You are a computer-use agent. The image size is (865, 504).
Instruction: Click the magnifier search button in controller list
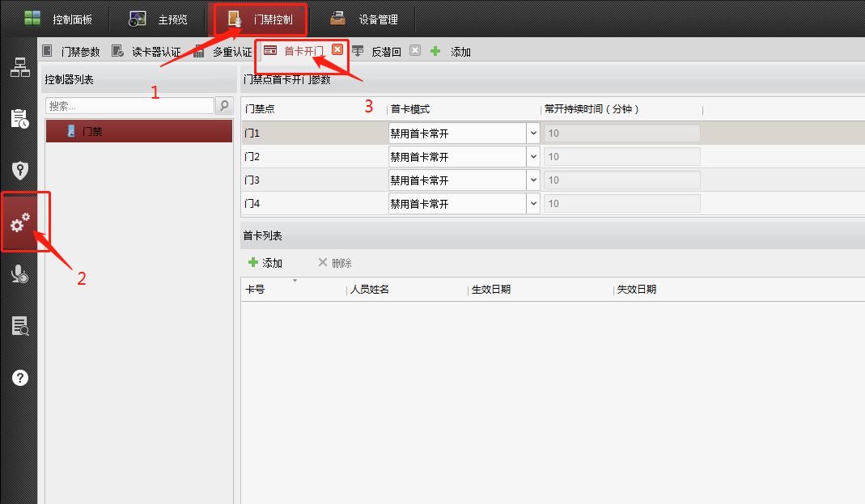(224, 106)
